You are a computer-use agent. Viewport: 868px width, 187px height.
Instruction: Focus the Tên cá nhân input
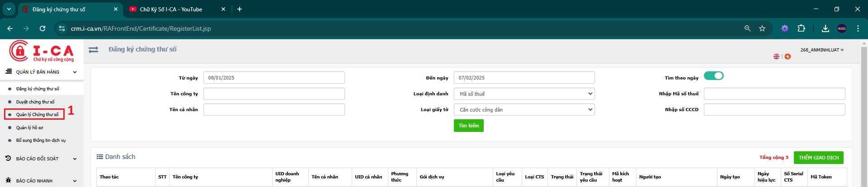tap(274, 109)
